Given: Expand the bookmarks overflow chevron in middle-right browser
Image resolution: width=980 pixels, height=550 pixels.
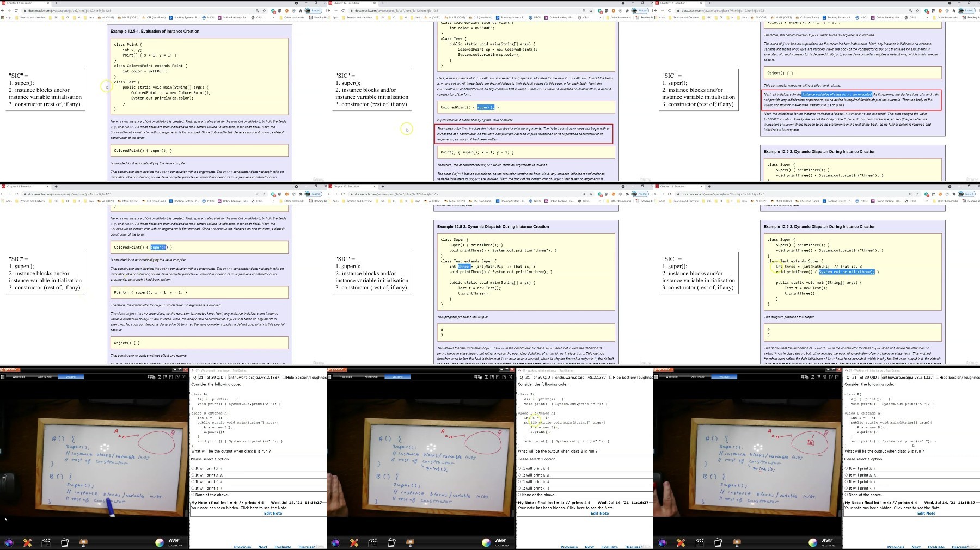Looking at the screenshot, I should pyautogui.click(x=927, y=201).
